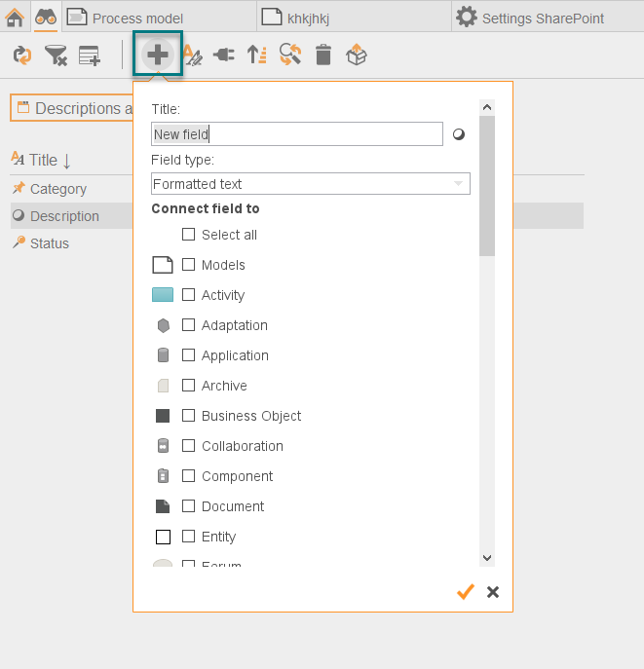Clear filter with funnel-x icon
Image resolution: width=644 pixels, height=669 pixels.
(x=56, y=56)
